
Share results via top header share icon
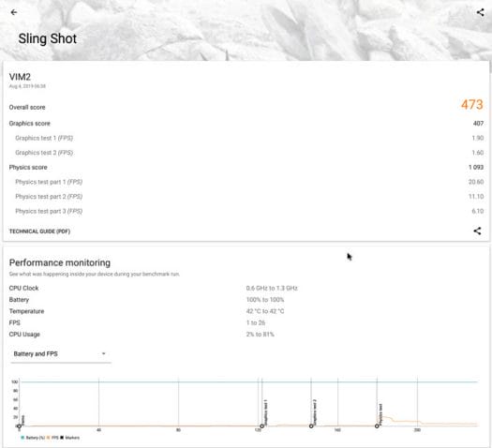click(x=480, y=12)
